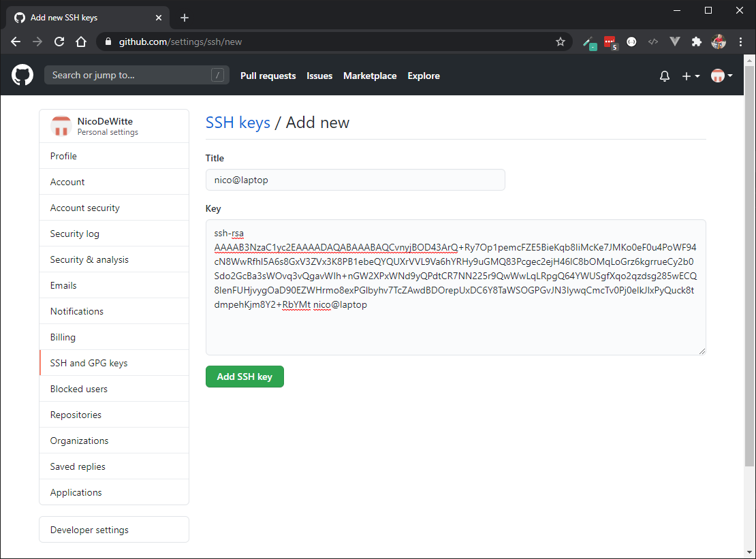
Task: Go back with the browser back arrow
Action: point(16,42)
